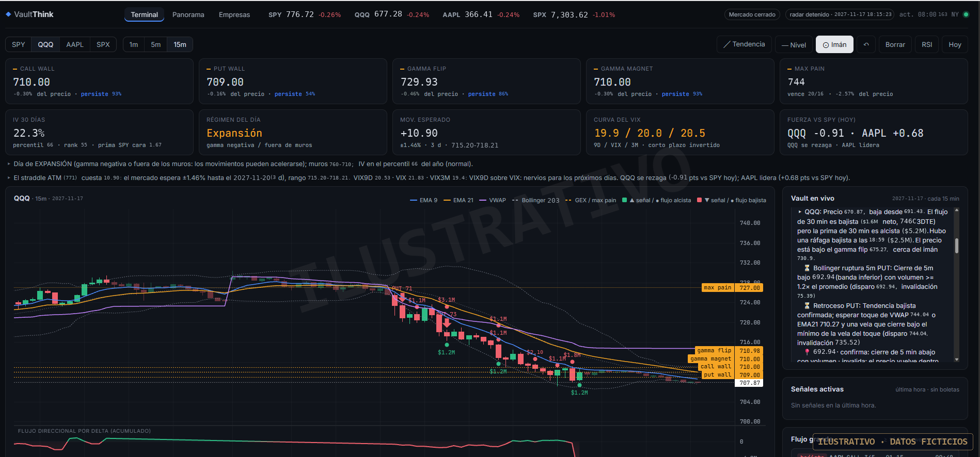Click the green dot above lowest $1.2M label
The image size is (980, 457).
tap(579, 385)
